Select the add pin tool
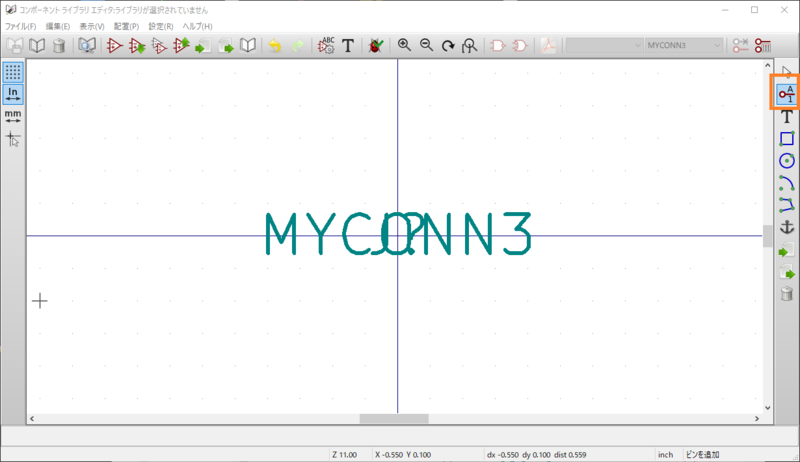 (787, 94)
